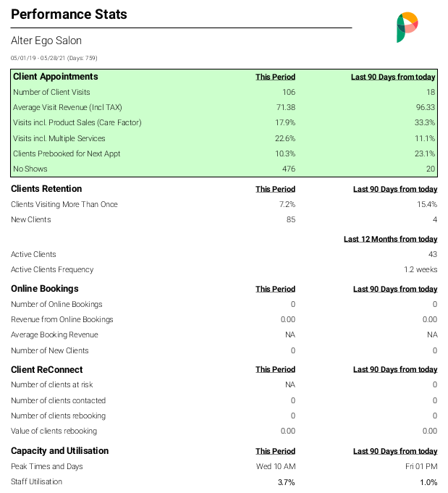The image size is (448, 493).
Task: Click the Performance Stats title
Action: [x=69, y=14]
